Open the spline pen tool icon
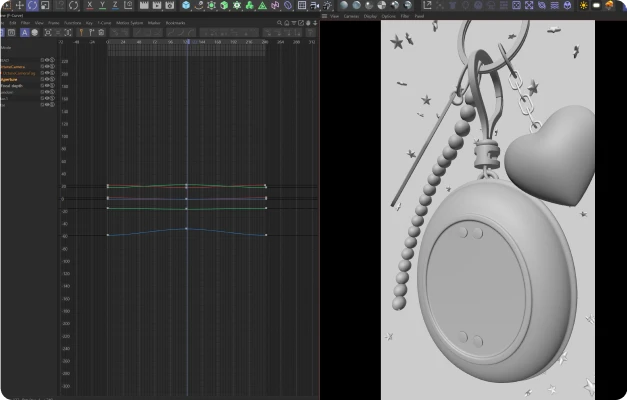Image resolution: width=627 pixels, height=400 pixels. coord(199,5)
